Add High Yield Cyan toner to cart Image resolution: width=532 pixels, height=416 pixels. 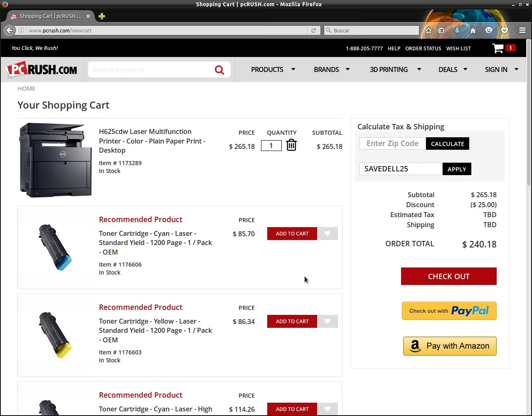(292, 409)
